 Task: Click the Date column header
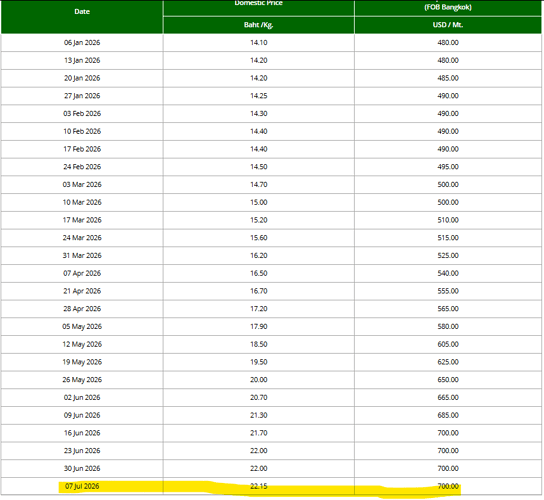coord(82,12)
